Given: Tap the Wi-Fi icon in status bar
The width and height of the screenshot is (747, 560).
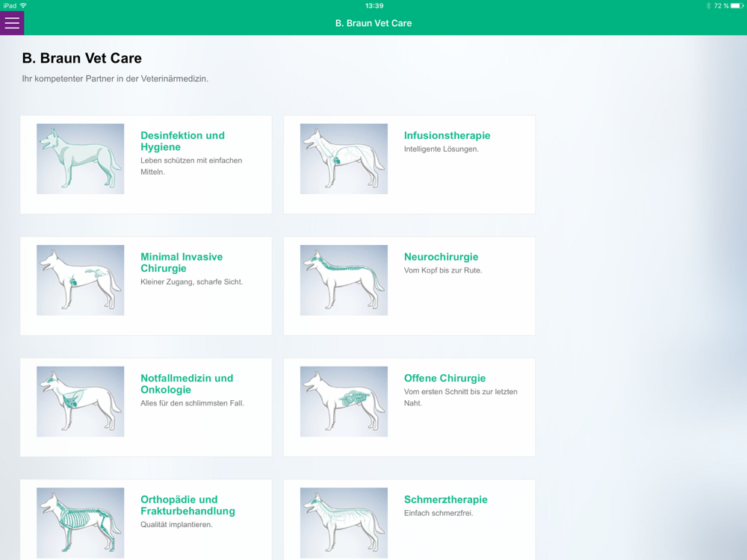Looking at the screenshot, I should pyautogui.click(x=23, y=6).
